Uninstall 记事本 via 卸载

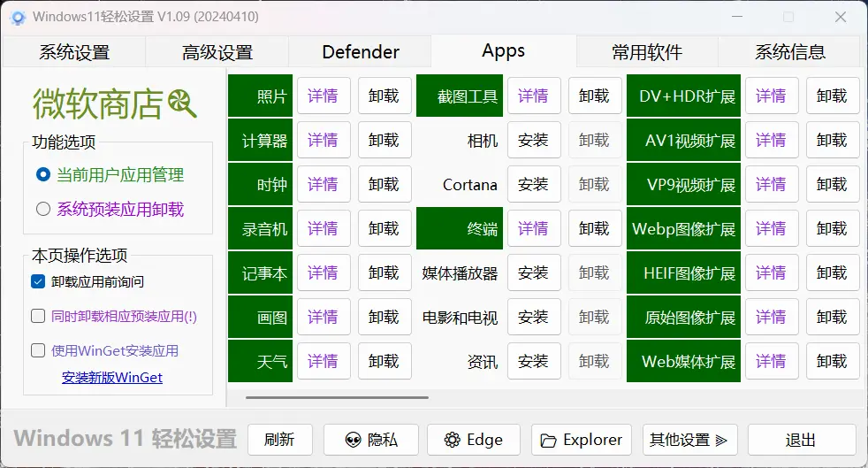tap(385, 273)
